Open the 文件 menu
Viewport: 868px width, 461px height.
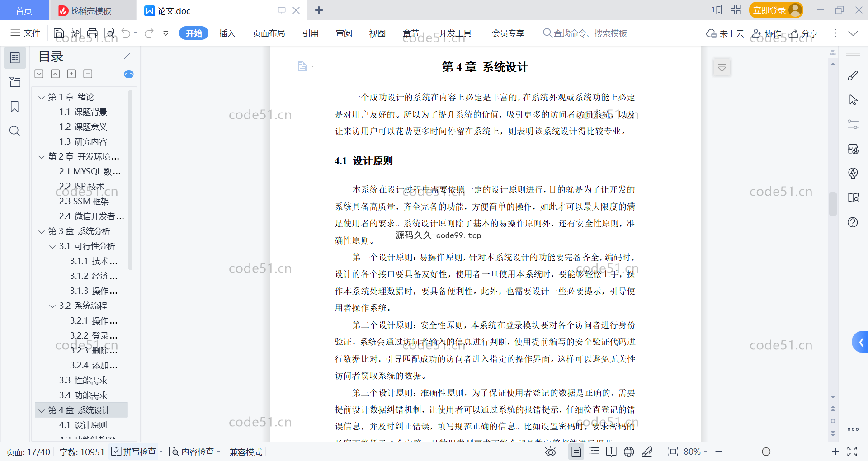(x=25, y=33)
